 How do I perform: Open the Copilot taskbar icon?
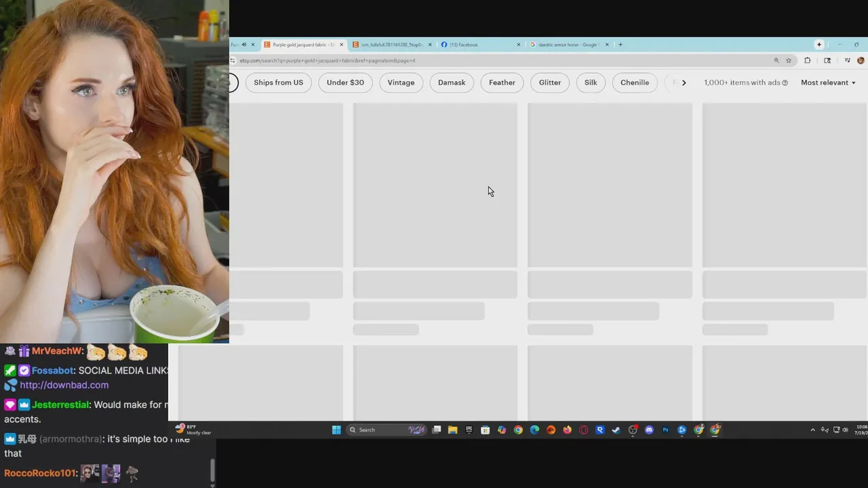[502, 430]
